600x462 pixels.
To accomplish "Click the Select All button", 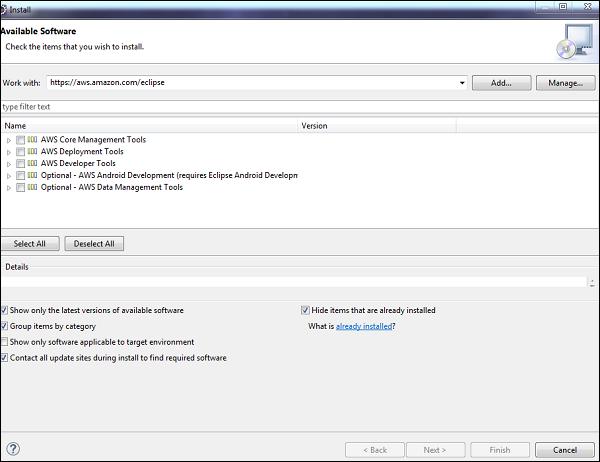I will point(30,243).
